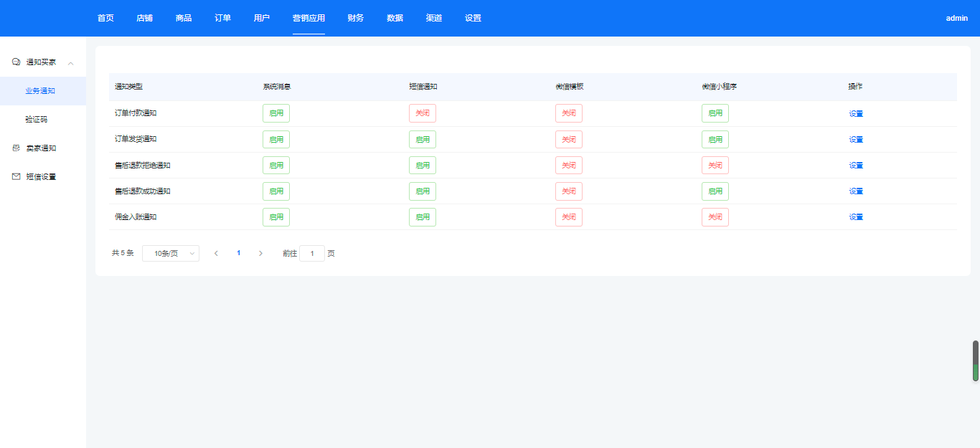Open the 10条/页 page size dropdown
This screenshot has height=448, width=980.
171,253
